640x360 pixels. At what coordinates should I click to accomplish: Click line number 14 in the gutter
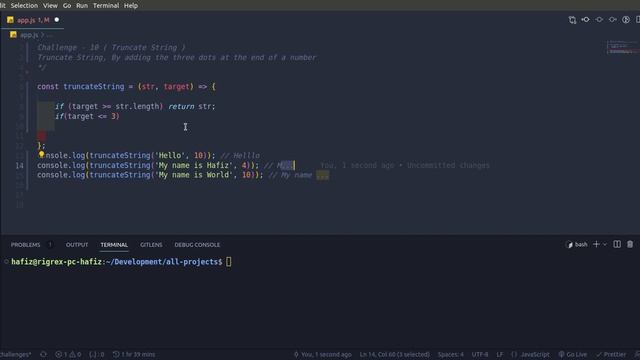tap(20, 165)
